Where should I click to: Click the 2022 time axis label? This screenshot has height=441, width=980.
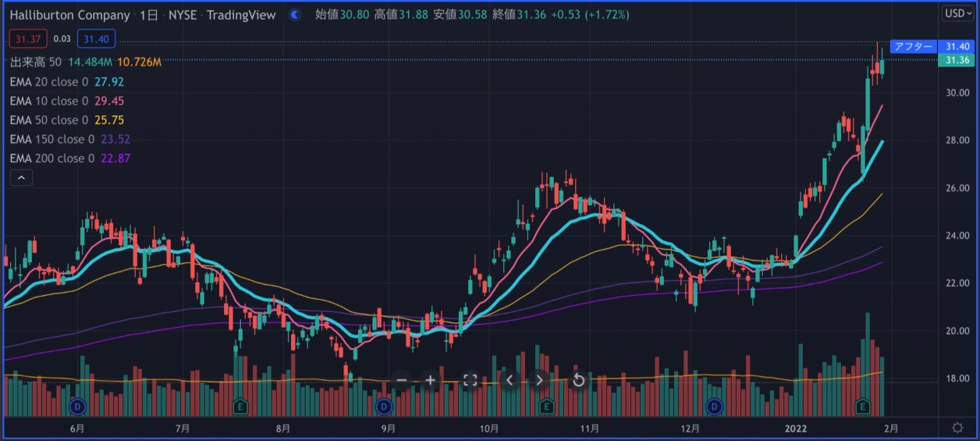pyautogui.click(x=797, y=428)
